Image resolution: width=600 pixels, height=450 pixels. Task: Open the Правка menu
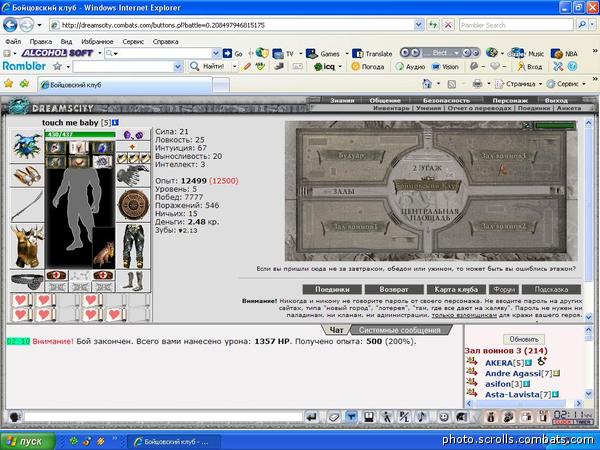coord(41,41)
